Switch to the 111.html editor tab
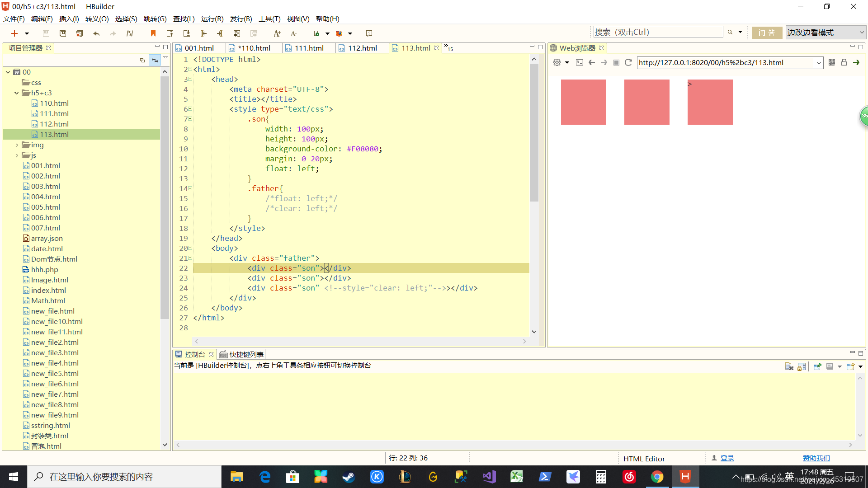 point(309,48)
